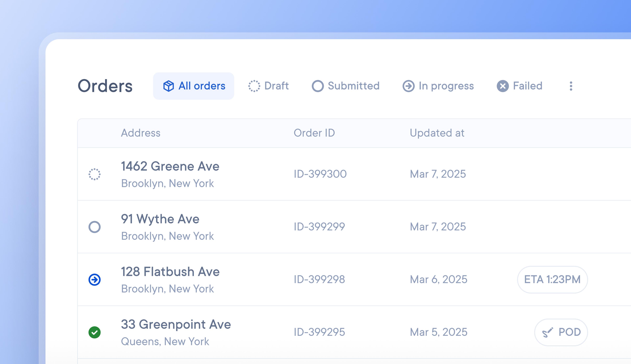Select order ID-399298
The image size is (631, 364).
pyautogui.click(x=319, y=279)
